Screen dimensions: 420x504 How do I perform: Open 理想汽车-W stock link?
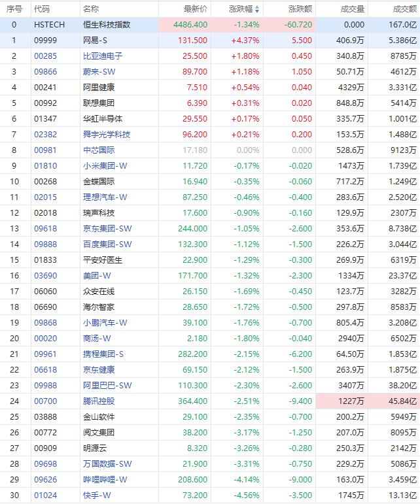[105, 197]
